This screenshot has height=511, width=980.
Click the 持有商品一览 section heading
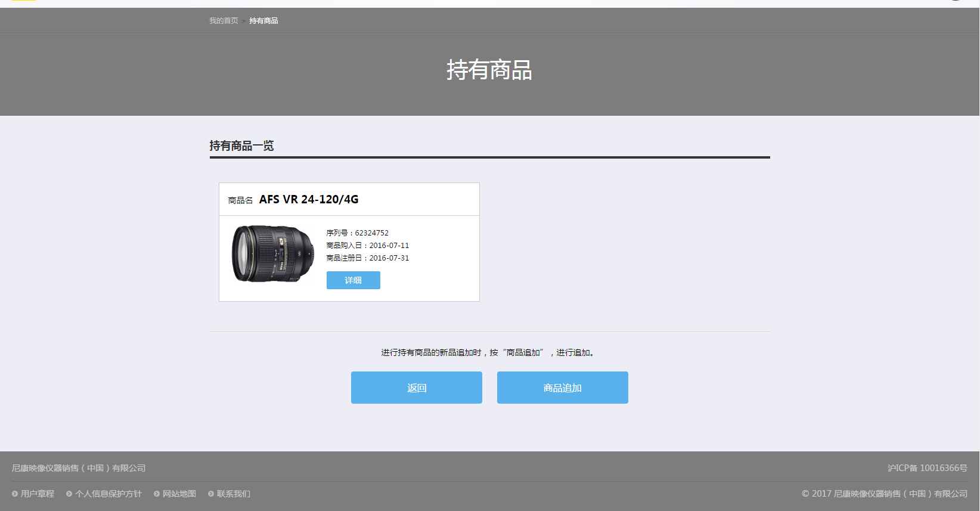(241, 145)
